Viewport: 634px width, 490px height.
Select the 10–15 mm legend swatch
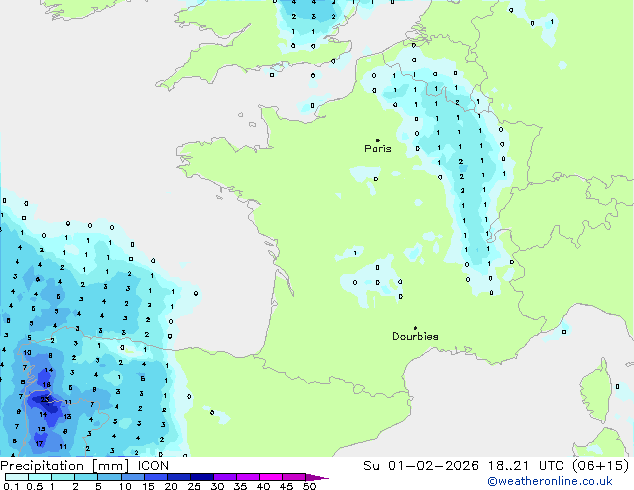tap(132, 477)
